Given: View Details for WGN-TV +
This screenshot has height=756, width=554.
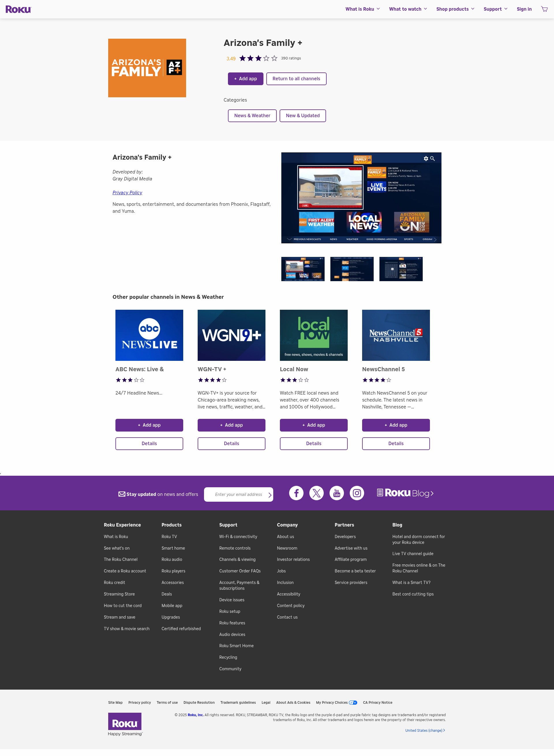Looking at the screenshot, I should pos(231,444).
